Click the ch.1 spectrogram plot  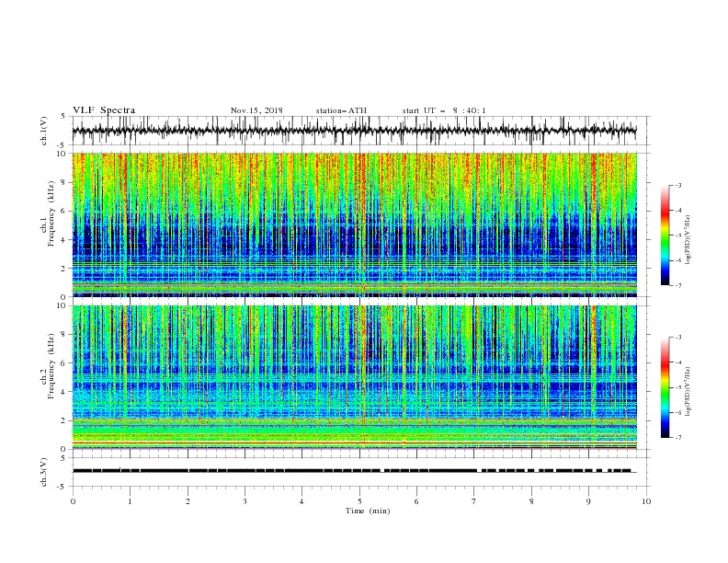click(355, 224)
